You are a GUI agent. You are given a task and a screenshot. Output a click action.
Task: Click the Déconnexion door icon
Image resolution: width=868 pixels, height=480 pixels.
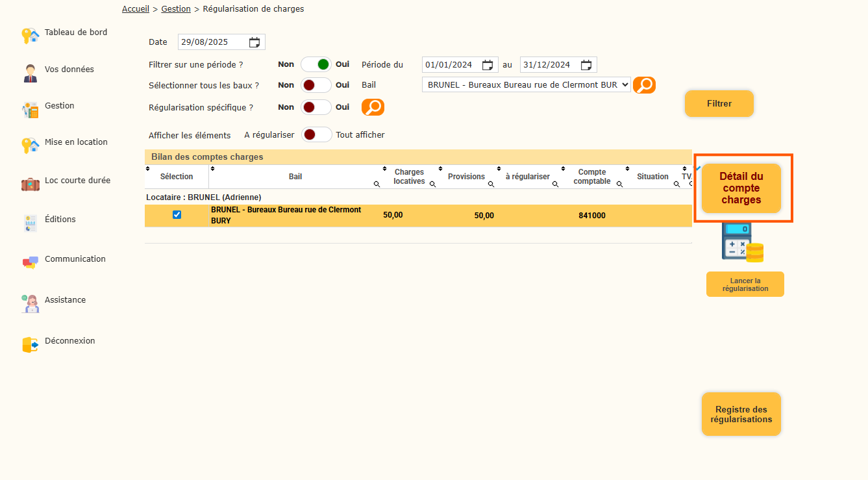pyautogui.click(x=30, y=344)
